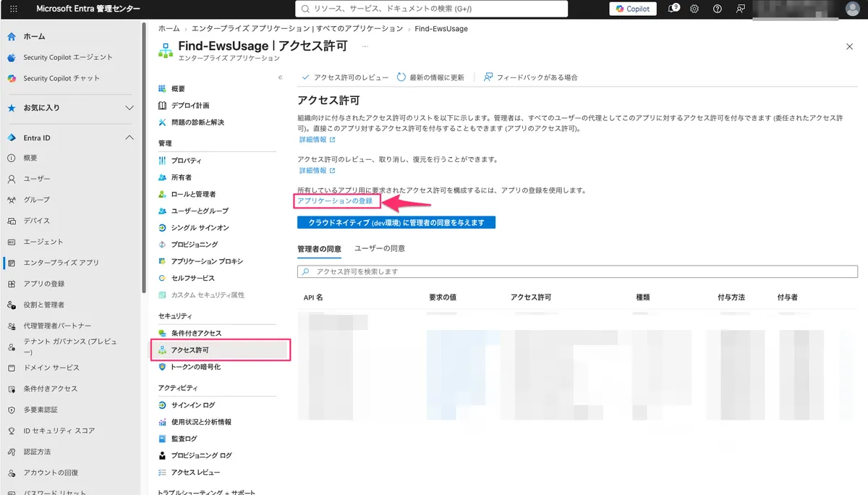The height and width of the screenshot is (495, 868).
Task: Click the help question mark icon
Action: (717, 9)
